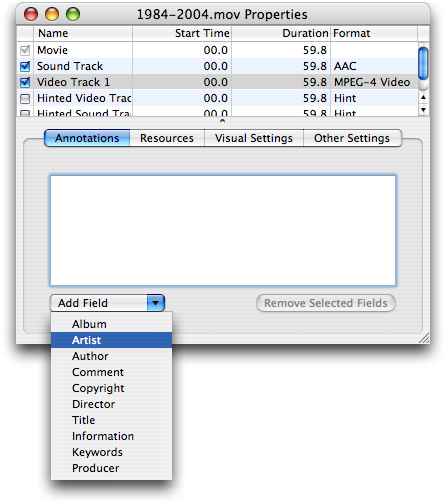
Task: Enable the Hinted Video Track checkbox
Action: click(x=25, y=99)
